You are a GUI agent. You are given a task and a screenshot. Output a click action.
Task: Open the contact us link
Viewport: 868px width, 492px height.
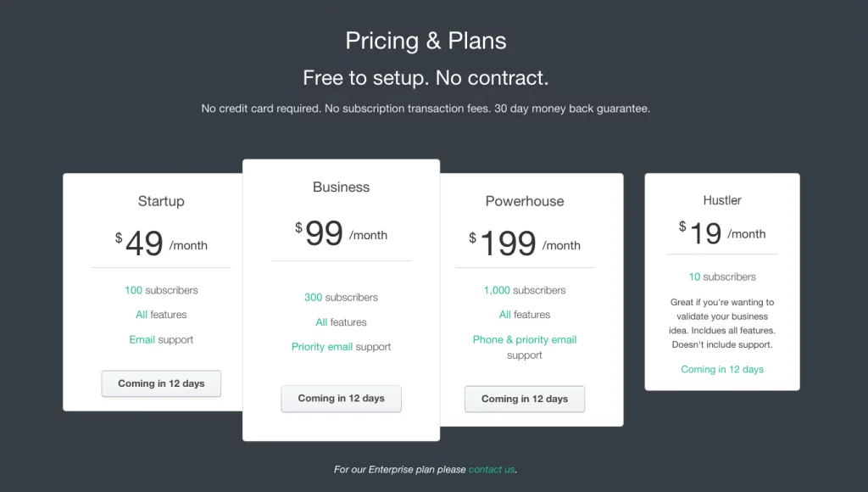[x=492, y=469]
